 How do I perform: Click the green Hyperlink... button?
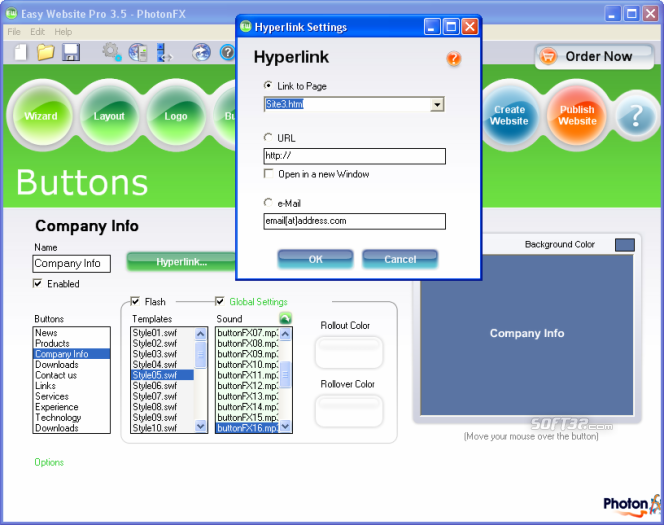pos(181,262)
